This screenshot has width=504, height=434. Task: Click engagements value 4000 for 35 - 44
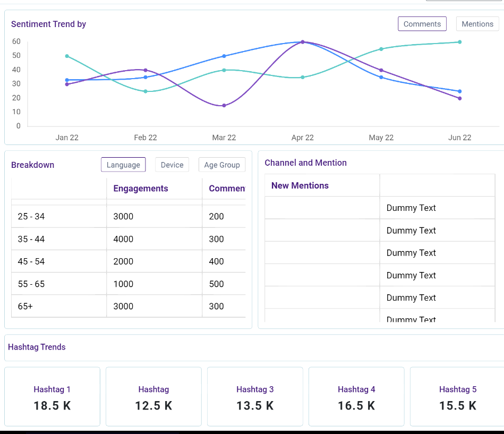pos(123,239)
